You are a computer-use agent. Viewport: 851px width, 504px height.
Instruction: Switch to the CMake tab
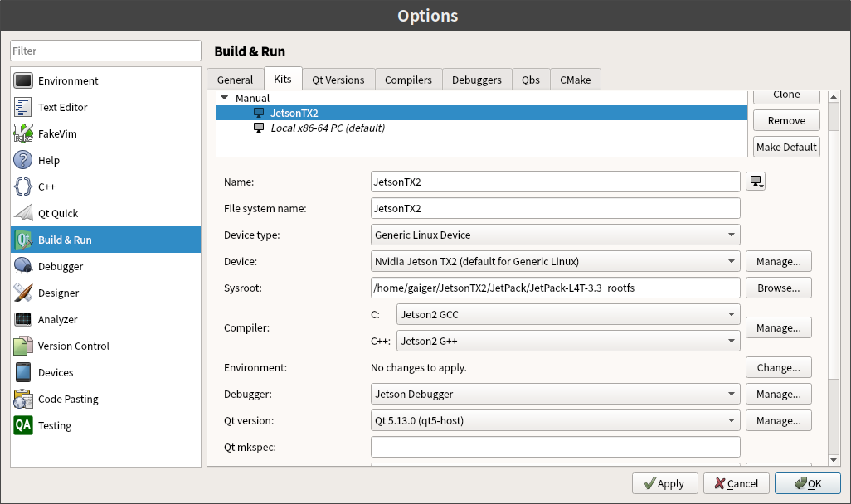576,79
